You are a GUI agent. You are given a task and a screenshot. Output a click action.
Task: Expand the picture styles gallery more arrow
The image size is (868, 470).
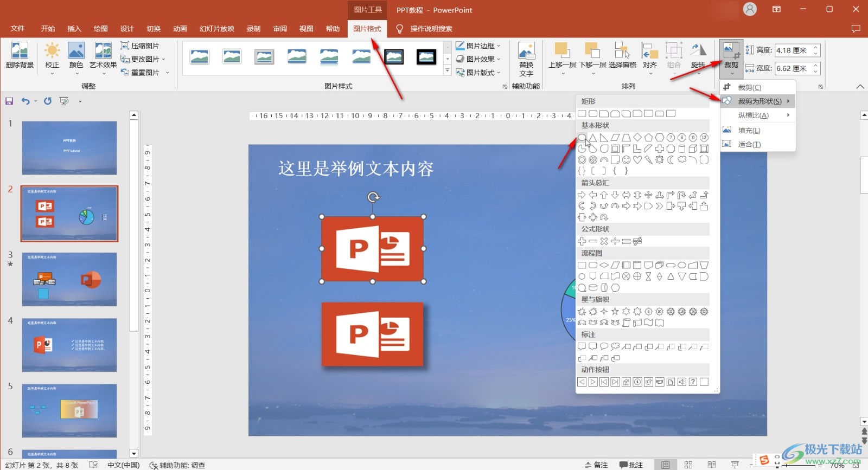pos(448,70)
